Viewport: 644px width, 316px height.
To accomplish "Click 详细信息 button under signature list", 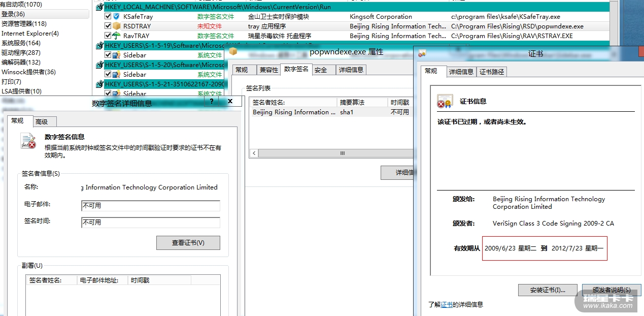I will (397, 173).
